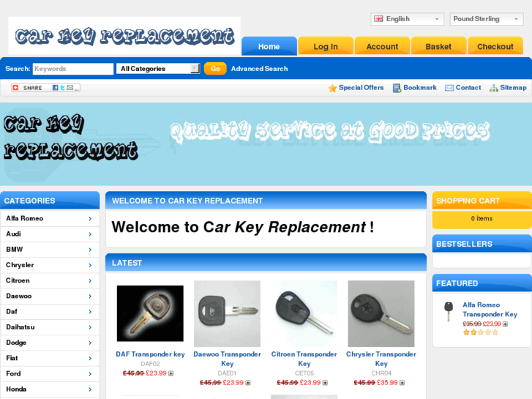Click the Go search button
532x399 pixels.
pyautogui.click(x=215, y=69)
